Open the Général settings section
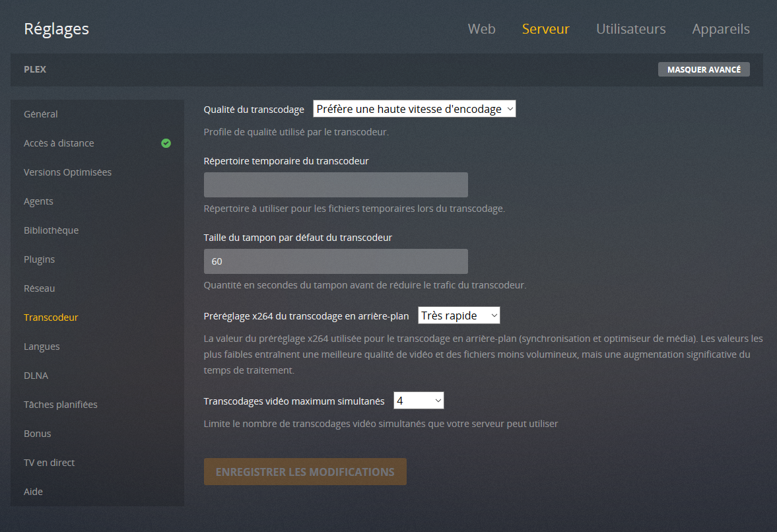 coord(41,114)
